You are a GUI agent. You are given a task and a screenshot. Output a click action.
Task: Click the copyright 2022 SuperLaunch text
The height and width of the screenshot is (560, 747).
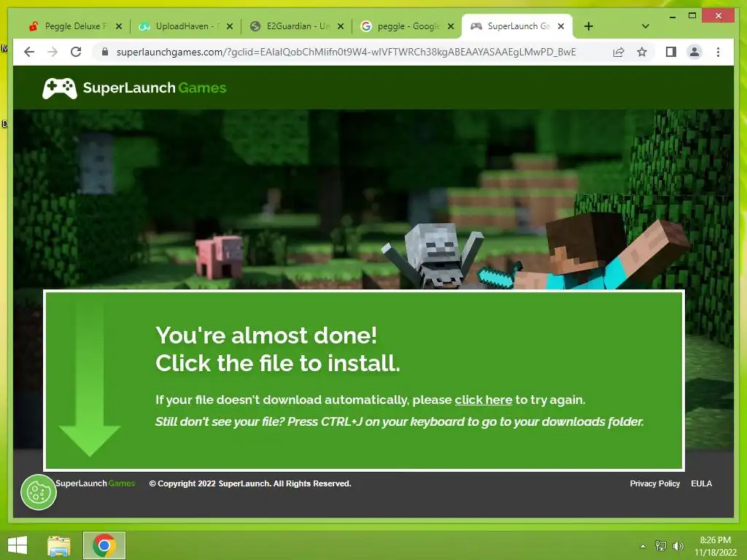pos(250,483)
